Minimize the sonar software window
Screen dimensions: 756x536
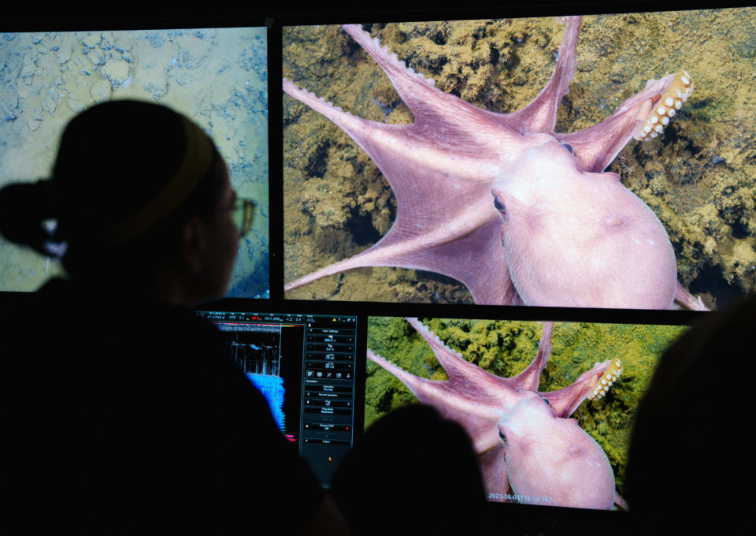click(344, 319)
